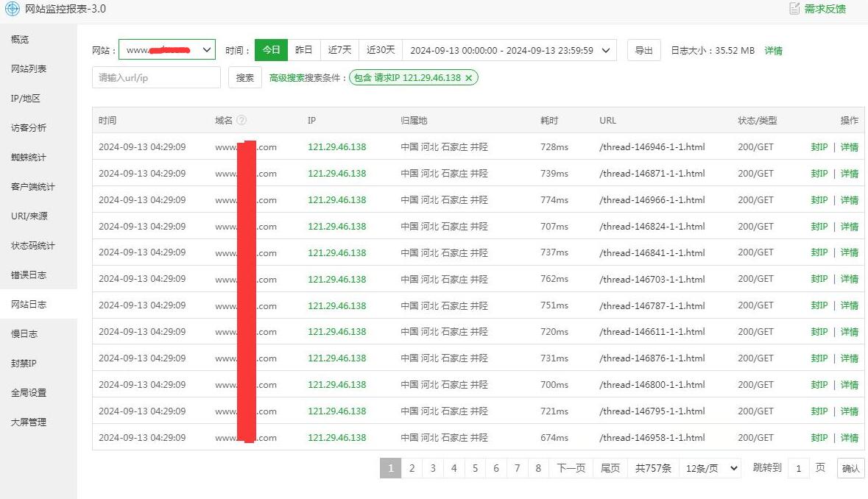Open 详情 for thread-146946 row
Image resolution: width=868 pixels, height=499 pixels.
[x=849, y=147]
